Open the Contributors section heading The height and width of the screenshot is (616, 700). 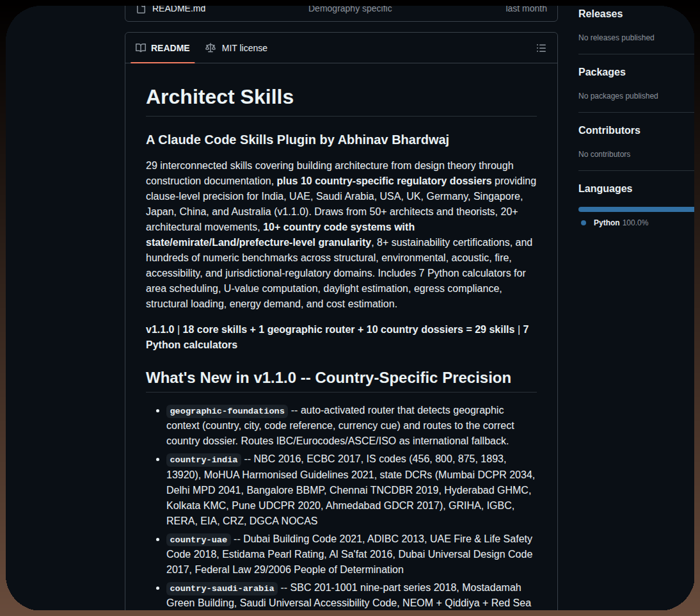pyautogui.click(x=609, y=131)
